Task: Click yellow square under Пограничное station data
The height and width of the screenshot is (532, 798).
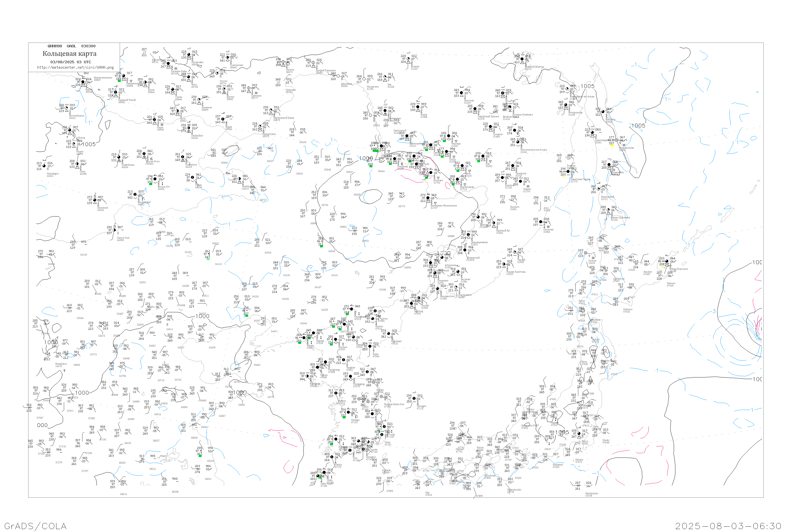Action: (612, 145)
